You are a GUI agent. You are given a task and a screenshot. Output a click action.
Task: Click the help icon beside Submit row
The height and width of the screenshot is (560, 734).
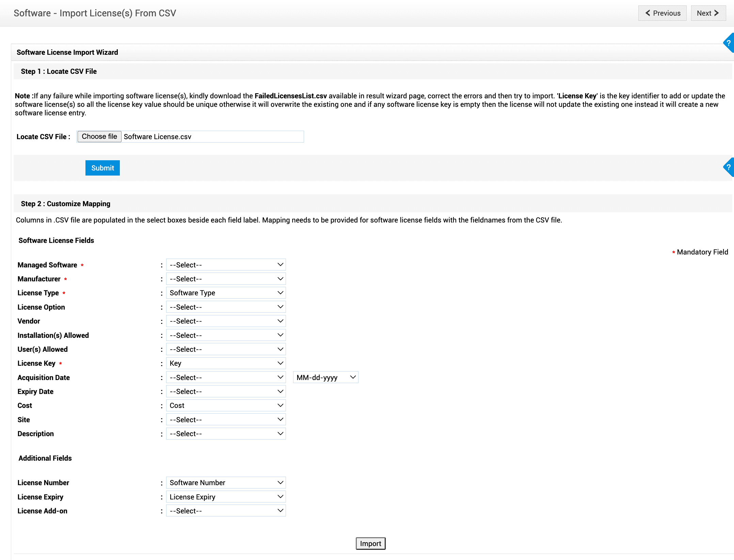point(729,167)
